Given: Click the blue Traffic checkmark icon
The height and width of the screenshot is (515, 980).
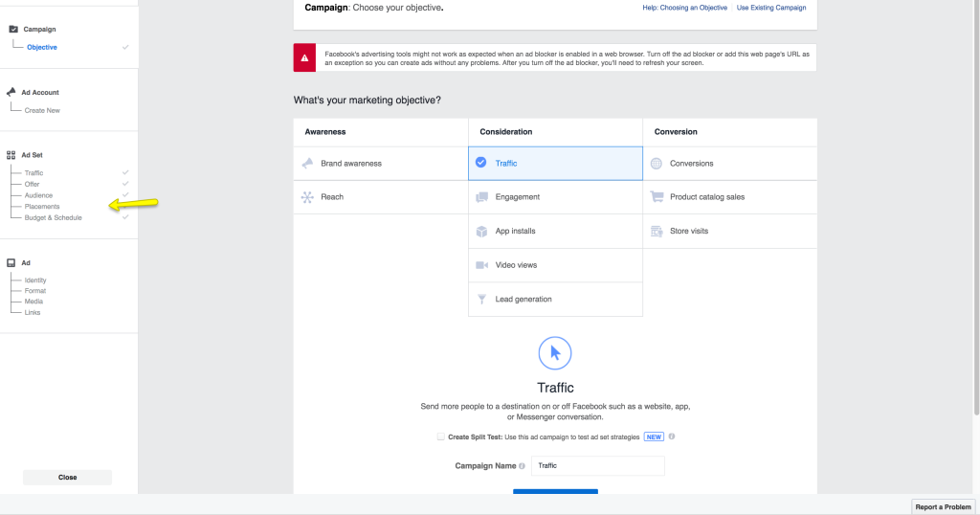Looking at the screenshot, I should pyautogui.click(x=480, y=163).
